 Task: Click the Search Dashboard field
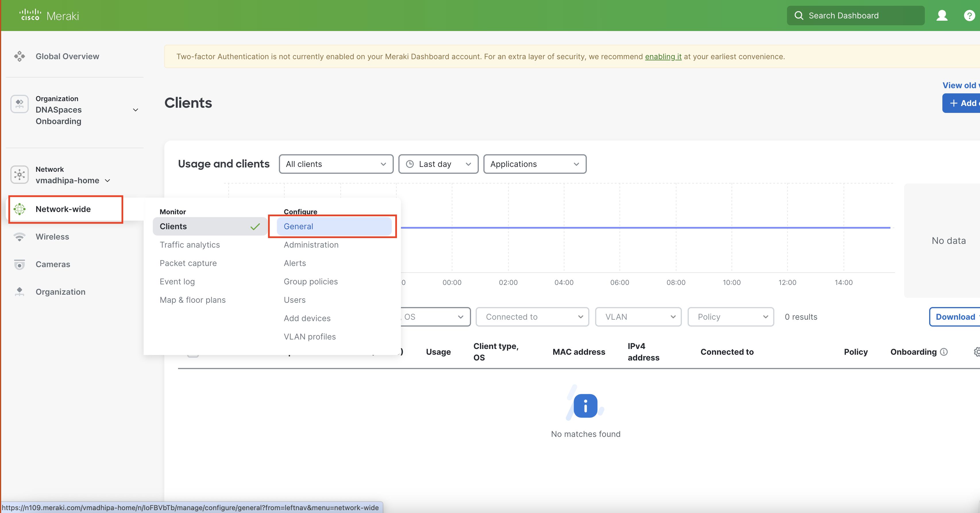point(856,16)
